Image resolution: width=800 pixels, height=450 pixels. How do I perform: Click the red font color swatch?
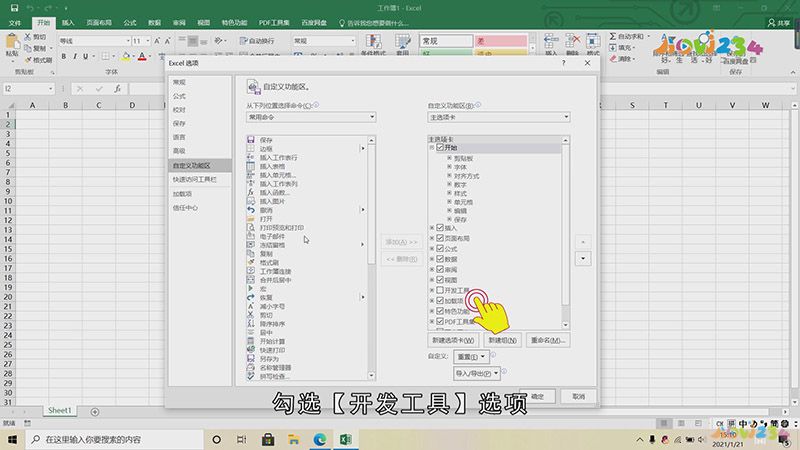pyautogui.click(x=142, y=56)
